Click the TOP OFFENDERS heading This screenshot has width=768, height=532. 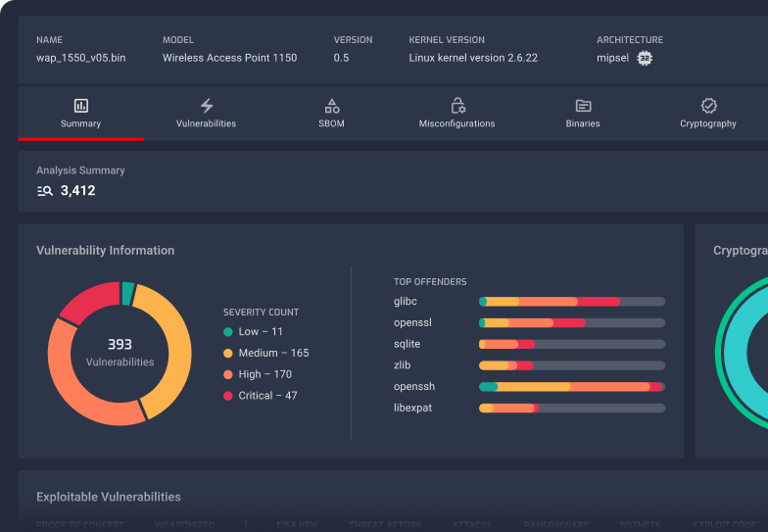tap(430, 282)
